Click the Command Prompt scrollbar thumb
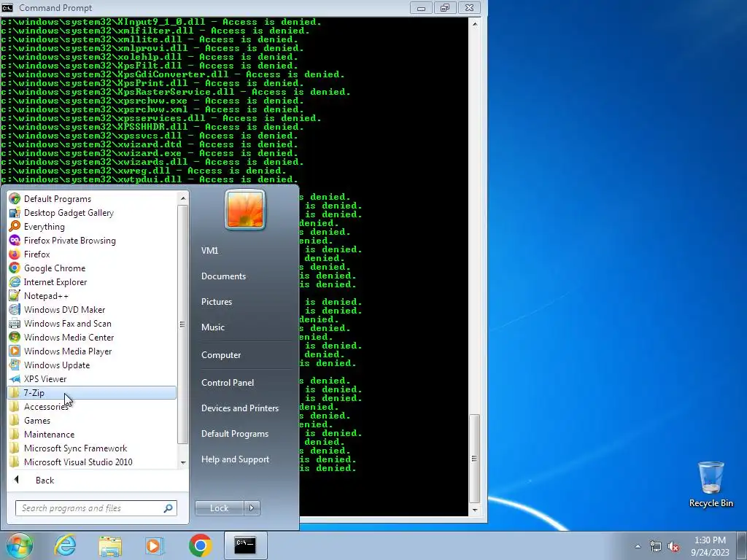 point(474,459)
